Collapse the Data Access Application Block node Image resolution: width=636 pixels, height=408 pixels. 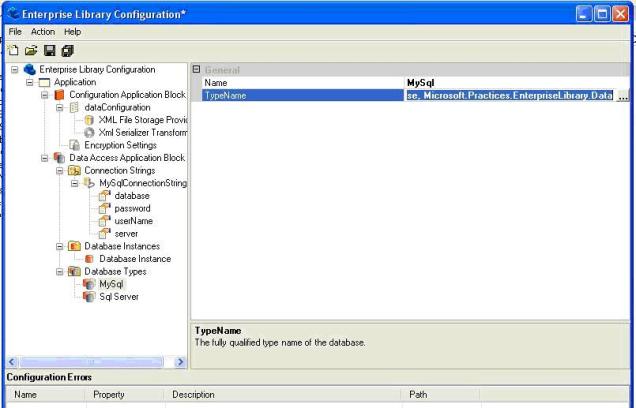[x=45, y=158]
